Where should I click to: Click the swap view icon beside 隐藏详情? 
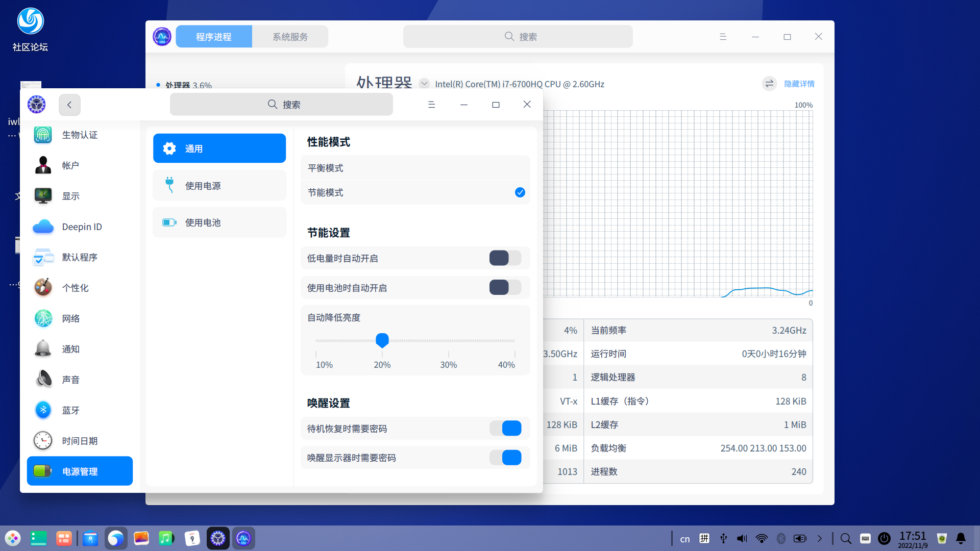tap(769, 84)
